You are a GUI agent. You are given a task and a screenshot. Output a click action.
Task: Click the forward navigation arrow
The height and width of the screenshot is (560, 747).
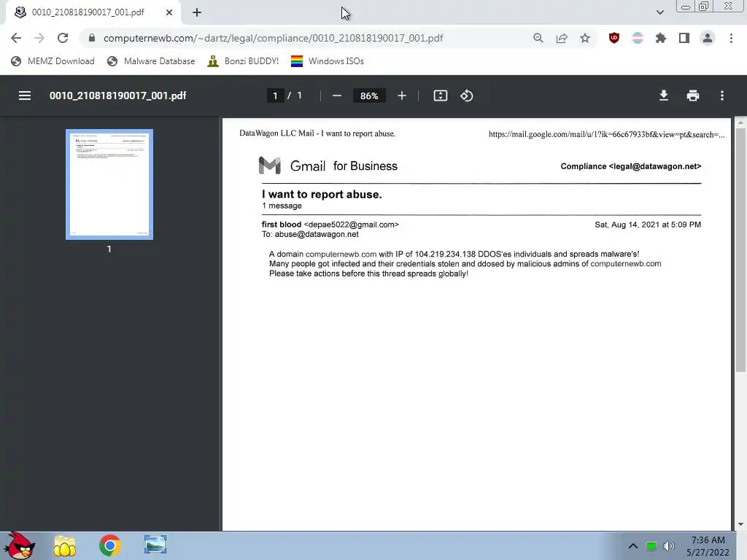click(39, 38)
